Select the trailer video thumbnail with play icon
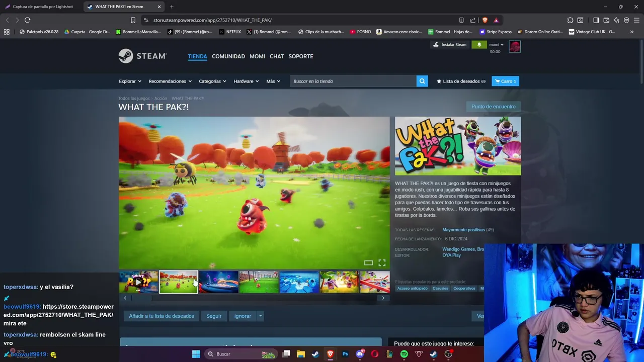The width and height of the screenshot is (644, 362). [138, 282]
